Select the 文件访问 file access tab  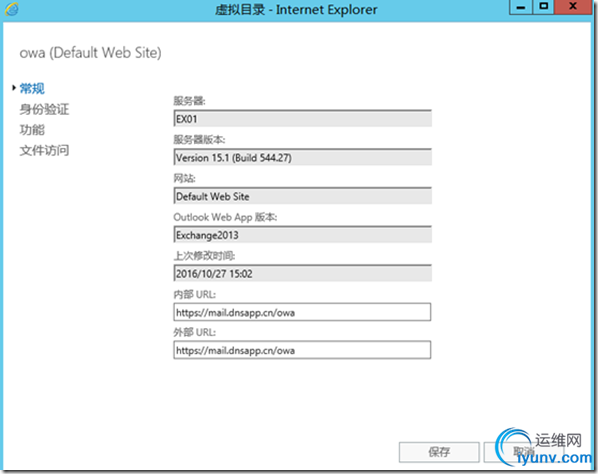point(44,150)
